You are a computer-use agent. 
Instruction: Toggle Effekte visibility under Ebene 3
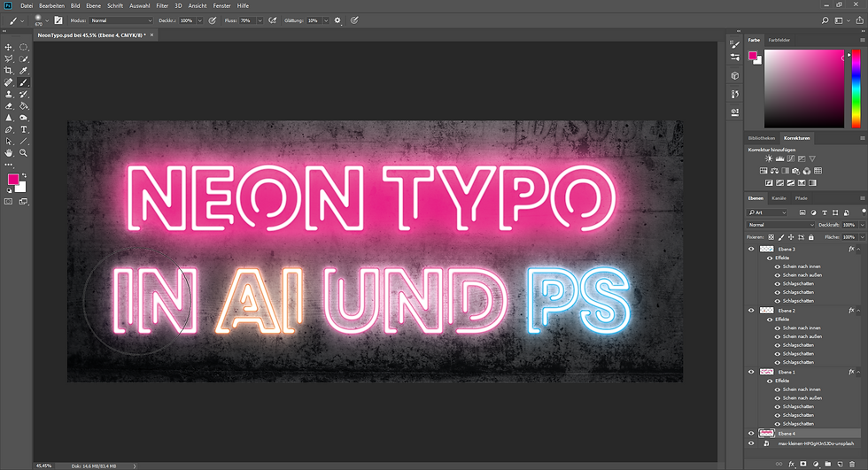770,258
